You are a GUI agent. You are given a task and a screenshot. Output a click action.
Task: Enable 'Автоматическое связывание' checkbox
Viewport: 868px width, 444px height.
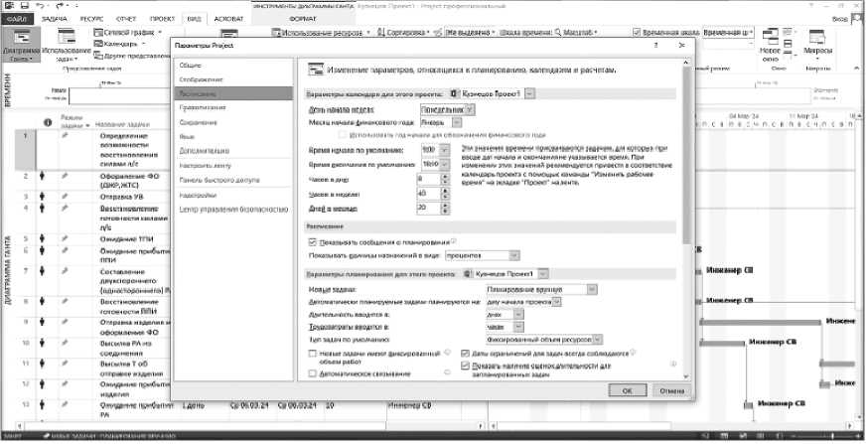tap(314, 372)
